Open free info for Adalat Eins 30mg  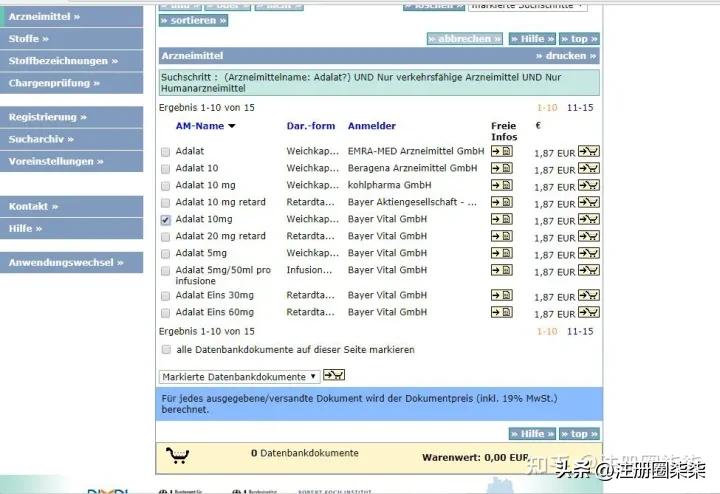[x=501, y=295]
